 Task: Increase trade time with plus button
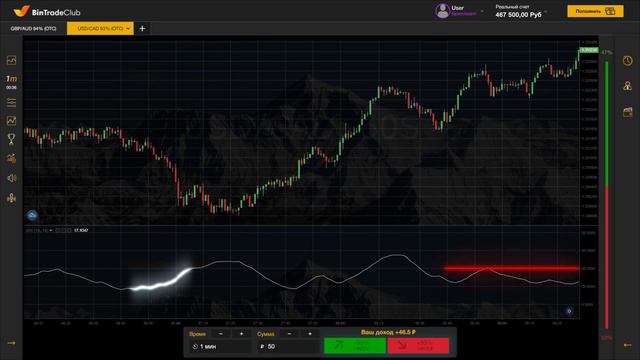pos(241,334)
